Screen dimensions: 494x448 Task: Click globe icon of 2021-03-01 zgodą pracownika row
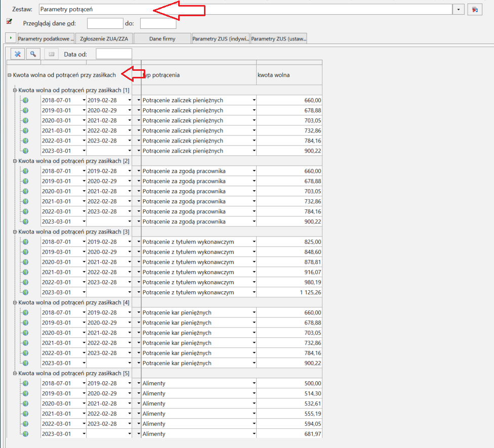[x=25, y=201]
